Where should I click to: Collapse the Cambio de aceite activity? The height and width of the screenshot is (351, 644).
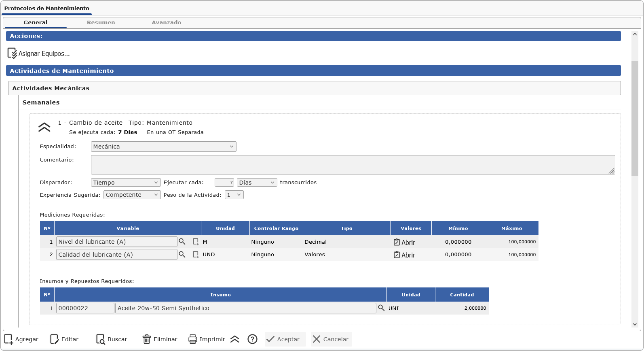[44, 128]
